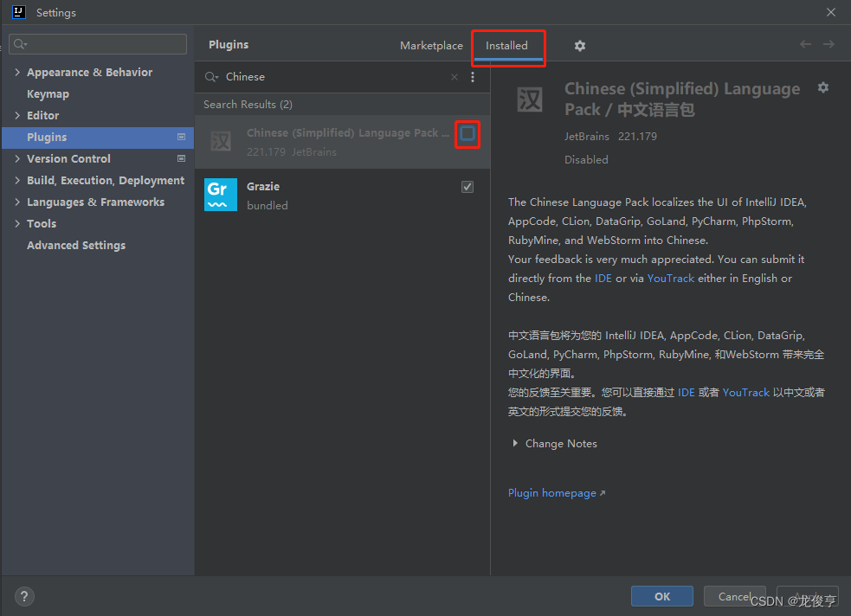The width and height of the screenshot is (851, 616).
Task: Focus the settings search field
Action: point(98,44)
